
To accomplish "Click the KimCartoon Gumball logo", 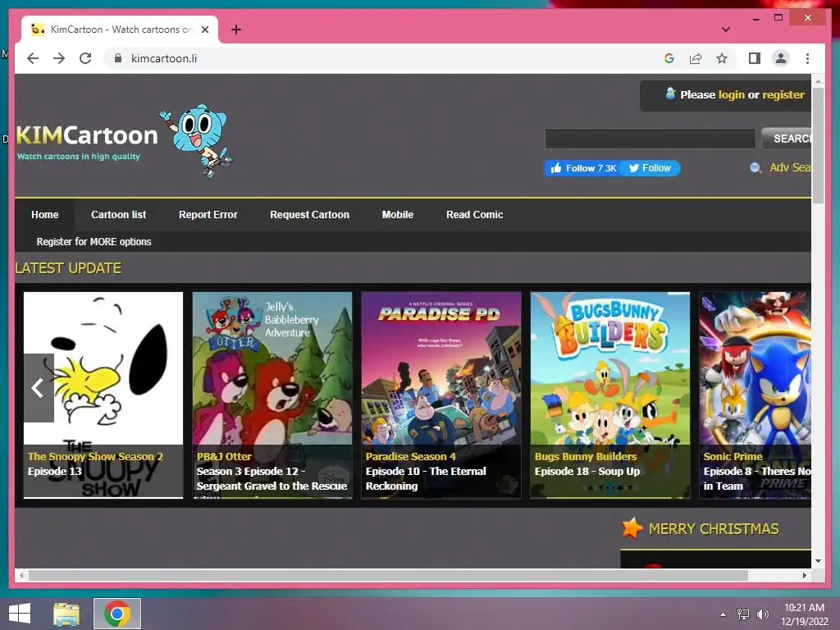I will pyautogui.click(x=125, y=140).
